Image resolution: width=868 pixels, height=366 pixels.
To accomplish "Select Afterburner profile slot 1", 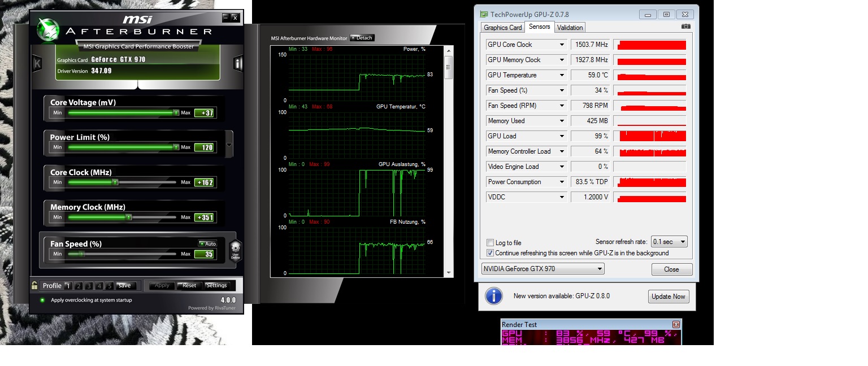I will (68, 286).
